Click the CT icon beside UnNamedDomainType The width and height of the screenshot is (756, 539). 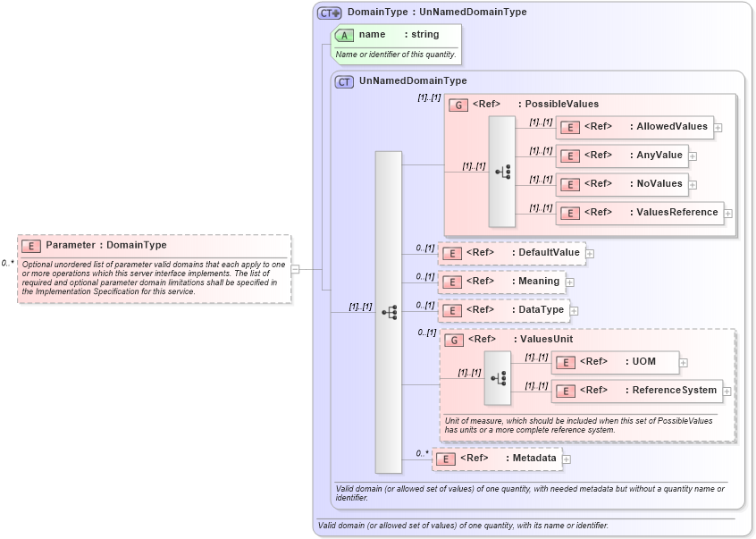coord(344,82)
